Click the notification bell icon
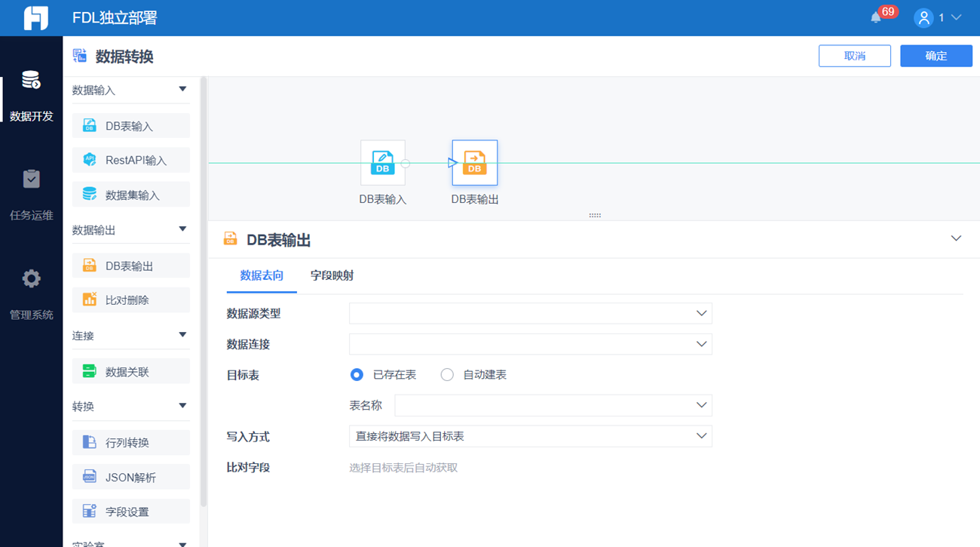This screenshot has width=980, height=547. (875, 17)
